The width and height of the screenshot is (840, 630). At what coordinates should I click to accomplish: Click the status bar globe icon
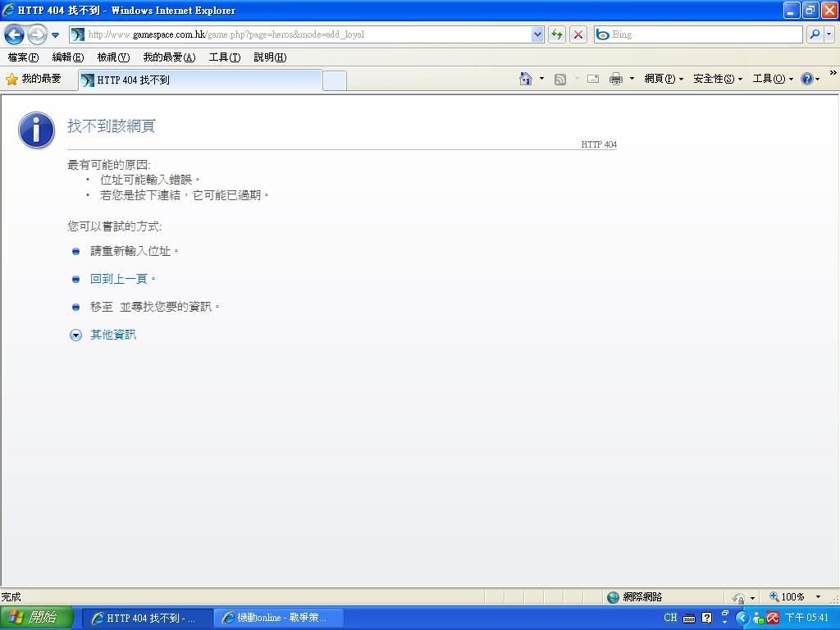pyautogui.click(x=614, y=597)
